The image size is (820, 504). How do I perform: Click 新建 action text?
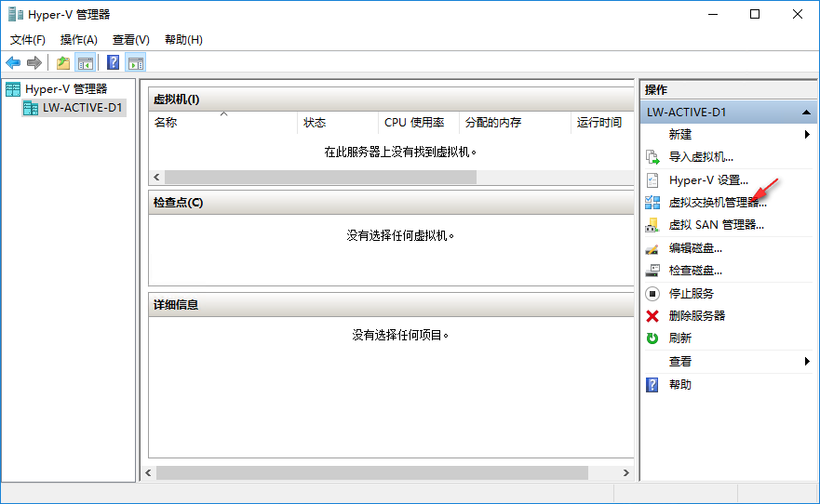(679, 135)
